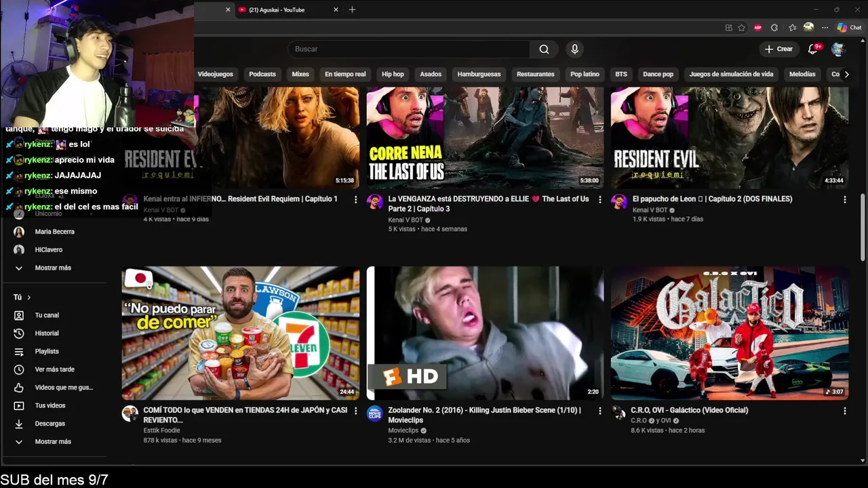Open the AdBlock Plus extension icon
Viewport: 868px width, 488px height.
pyautogui.click(x=757, y=28)
